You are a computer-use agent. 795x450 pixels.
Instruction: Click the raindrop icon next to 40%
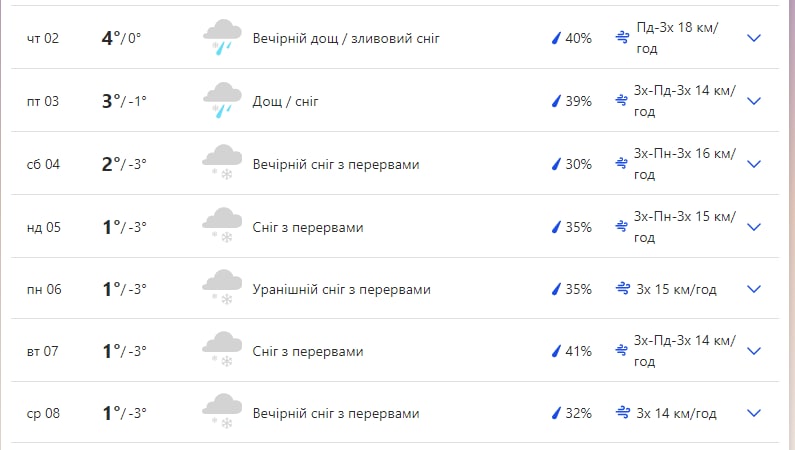point(556,38)
